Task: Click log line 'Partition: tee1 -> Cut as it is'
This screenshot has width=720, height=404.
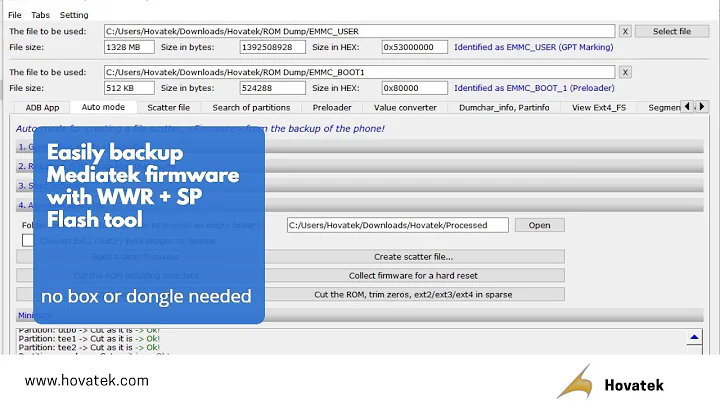Action: 89,339
